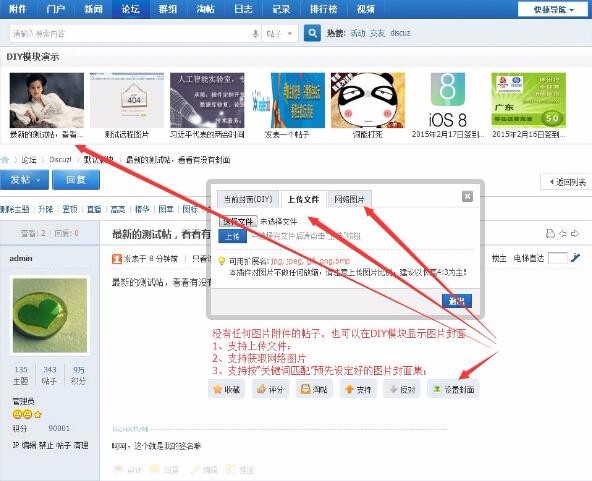Open the panda cartoon thumbnail

(x=368, y=100)
